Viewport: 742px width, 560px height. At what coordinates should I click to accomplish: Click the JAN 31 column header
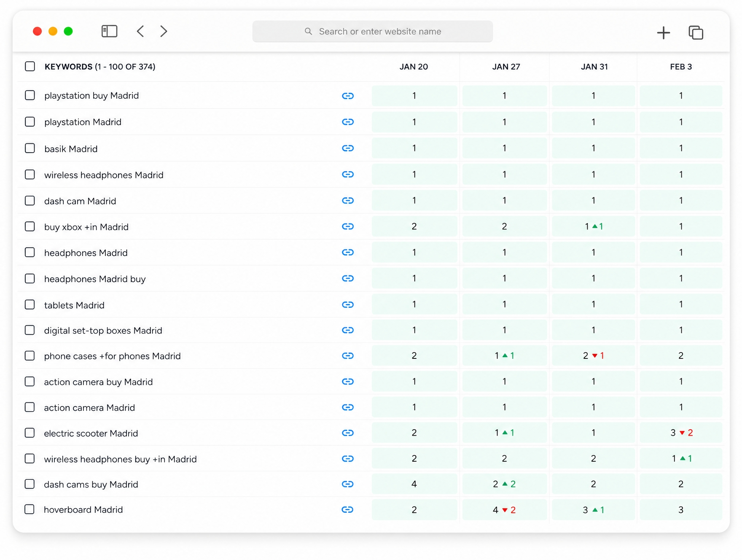coord(594,67)
